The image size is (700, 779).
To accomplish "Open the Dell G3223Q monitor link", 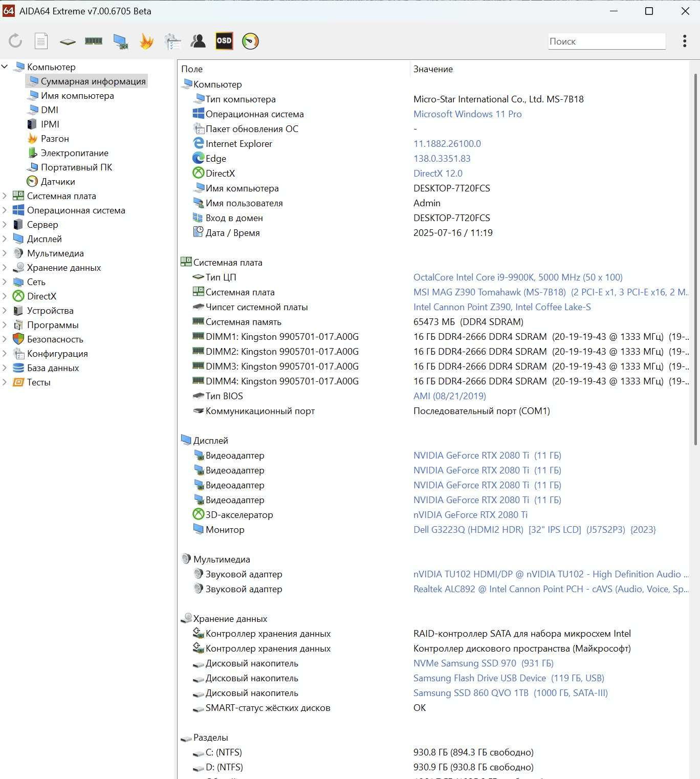I will [x=535, y=529].
